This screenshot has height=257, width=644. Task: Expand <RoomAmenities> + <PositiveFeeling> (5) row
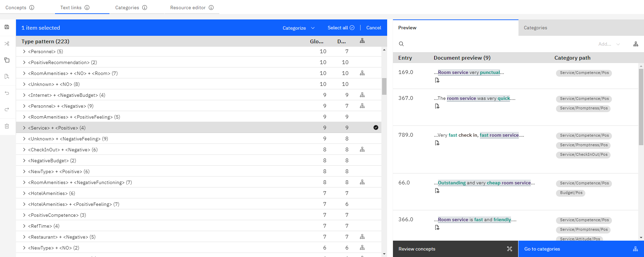pos(24,117)
